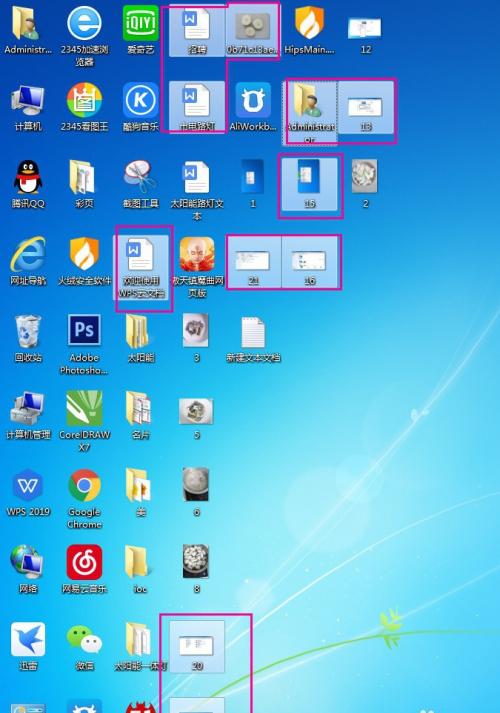Open 酷狗音乐 music player
The width and height of the screenshot is (500, 713).
140,107
